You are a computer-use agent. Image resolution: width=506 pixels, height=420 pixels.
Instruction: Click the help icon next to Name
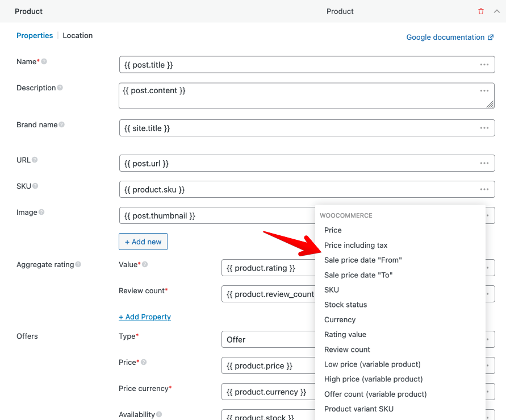tap(44, 61)
